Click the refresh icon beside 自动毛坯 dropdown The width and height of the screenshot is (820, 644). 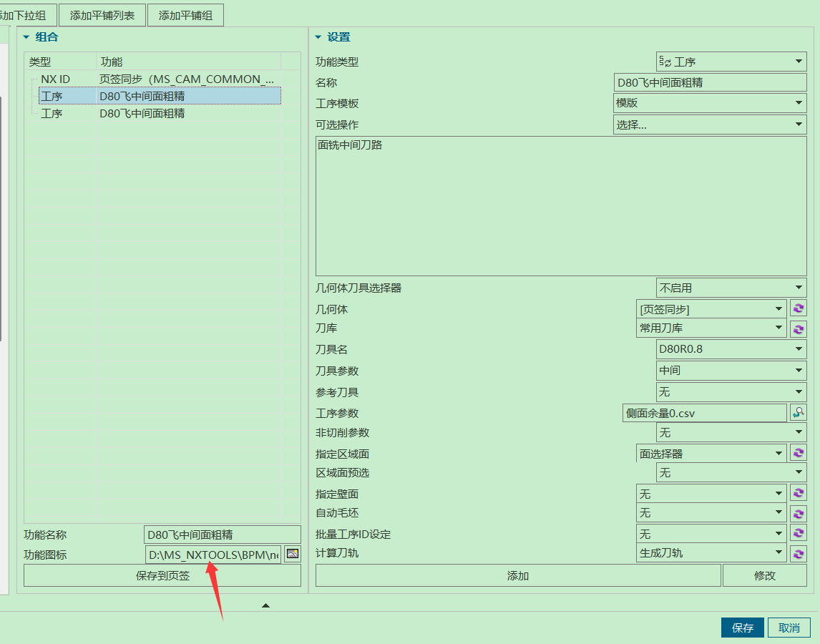(x=798, y=514)
